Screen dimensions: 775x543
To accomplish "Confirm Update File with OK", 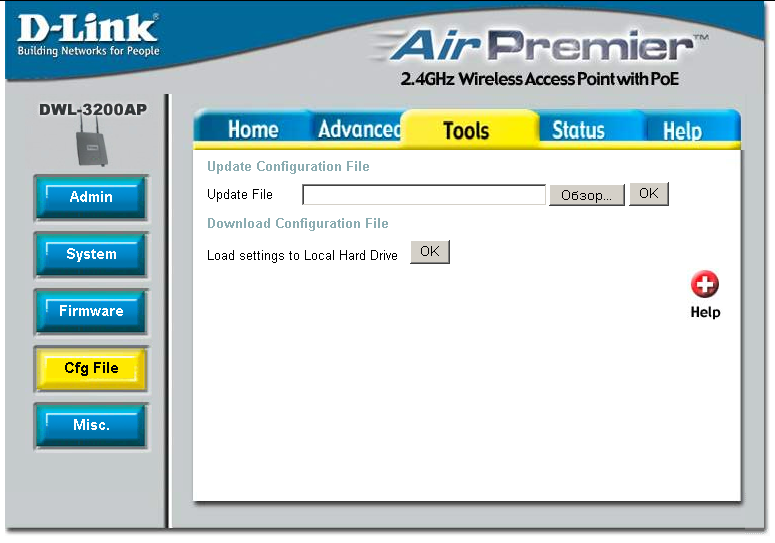I will point(648,193).
